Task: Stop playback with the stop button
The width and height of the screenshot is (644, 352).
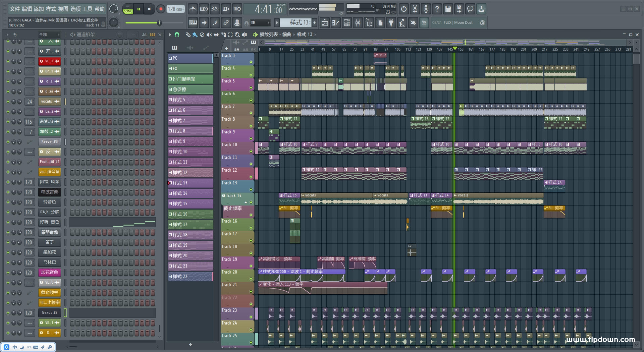Action: point(149,9)
